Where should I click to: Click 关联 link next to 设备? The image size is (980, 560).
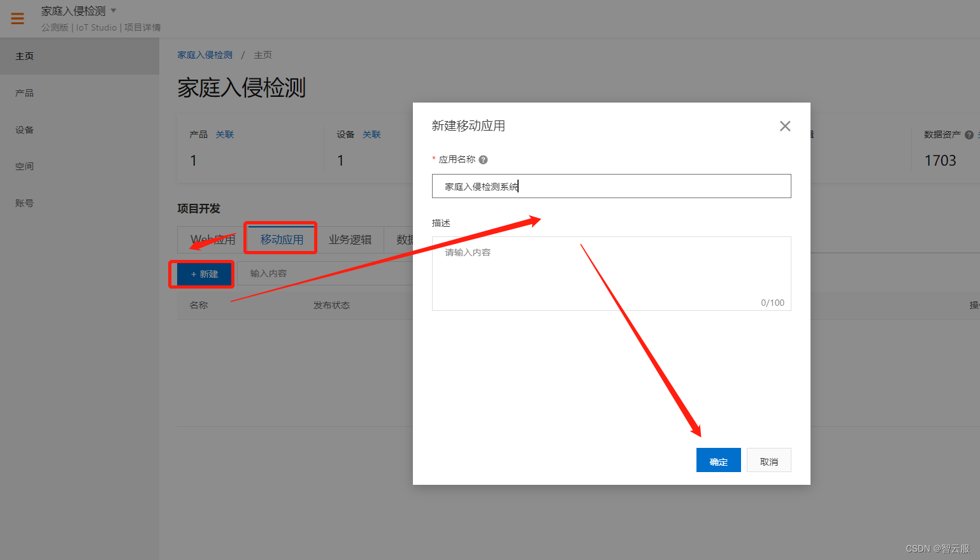[x=371, y=134]
